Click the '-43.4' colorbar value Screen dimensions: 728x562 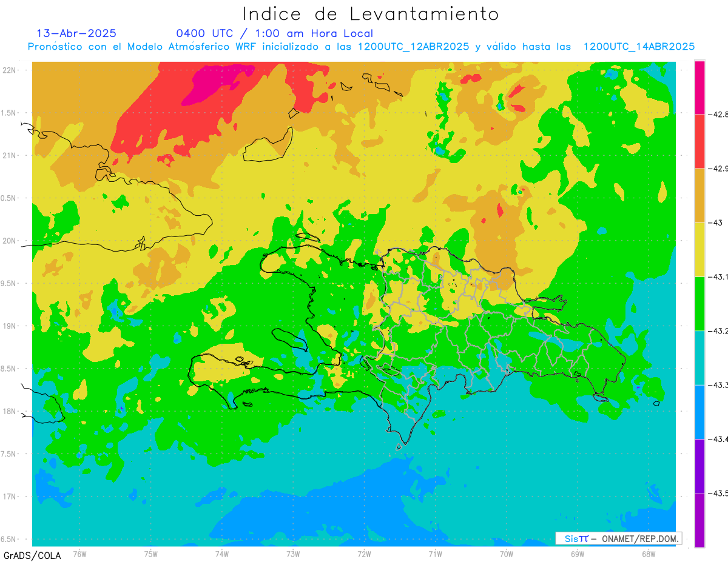pyautogui.click(x=720, y=439)
